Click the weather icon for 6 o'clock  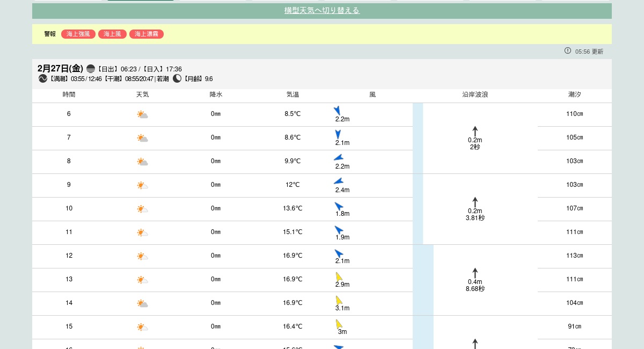pos(142,114)
